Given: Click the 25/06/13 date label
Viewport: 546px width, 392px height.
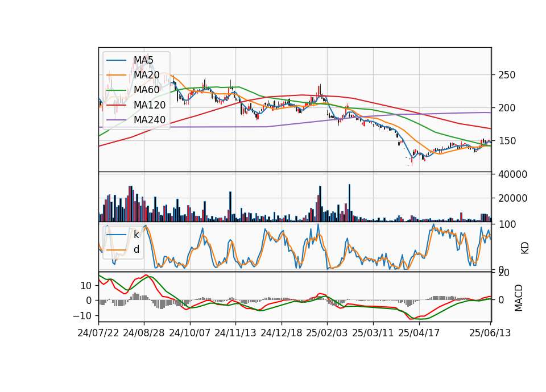Looking at the screenshot, I should (x=490, y=333).
